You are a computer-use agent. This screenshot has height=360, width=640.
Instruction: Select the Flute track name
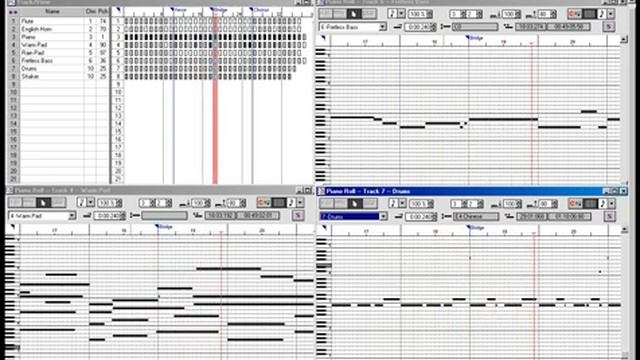(x=28, y=21)
